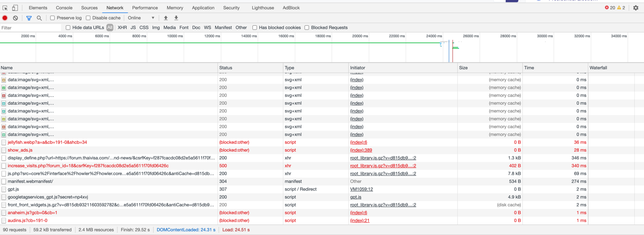Image resolution: width=644 pixels, height=235 pixels.
Task: Open the network search magnifier
Action: tap(39, 18)
